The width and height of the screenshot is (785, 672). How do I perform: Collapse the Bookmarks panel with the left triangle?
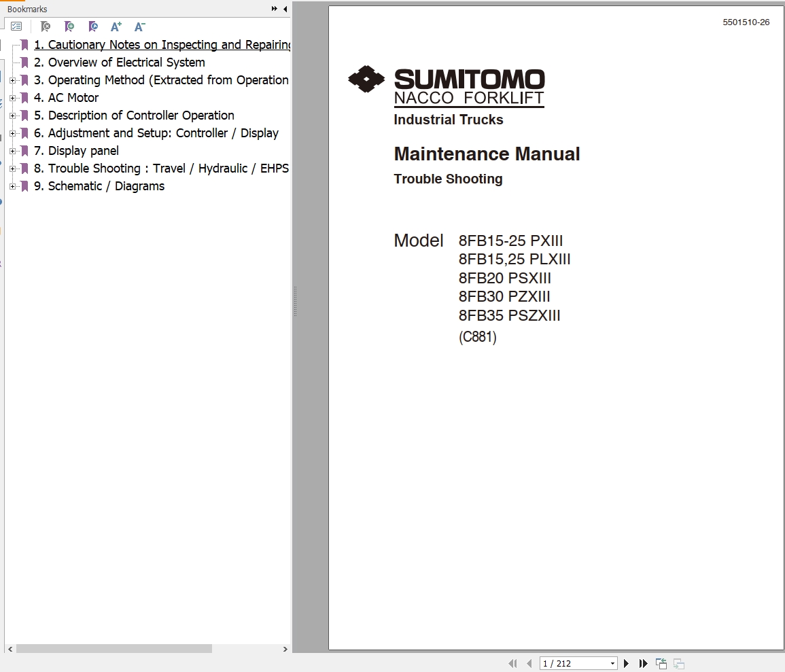pos(285,9)
